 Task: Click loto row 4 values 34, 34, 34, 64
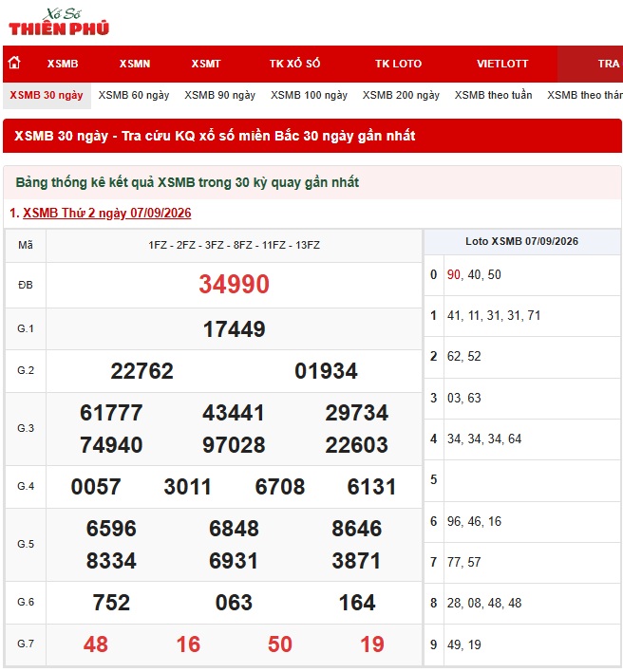coord(484,439)
